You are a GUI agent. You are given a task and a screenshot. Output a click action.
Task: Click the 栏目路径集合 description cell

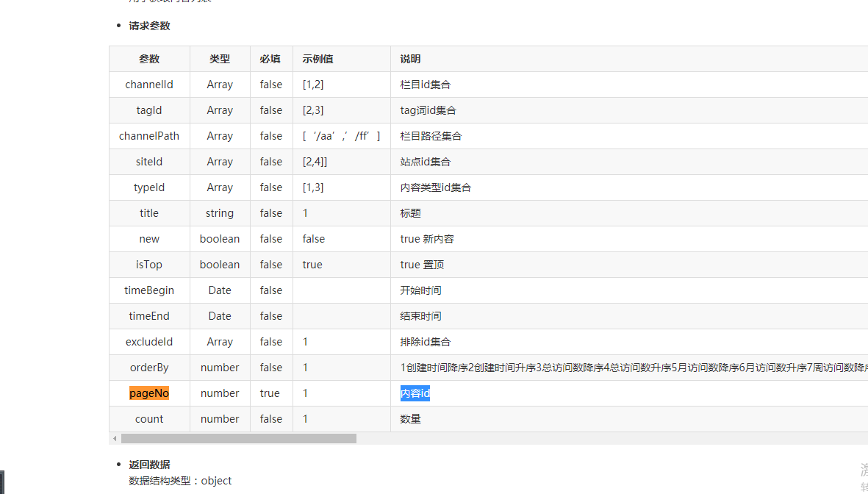431,136
